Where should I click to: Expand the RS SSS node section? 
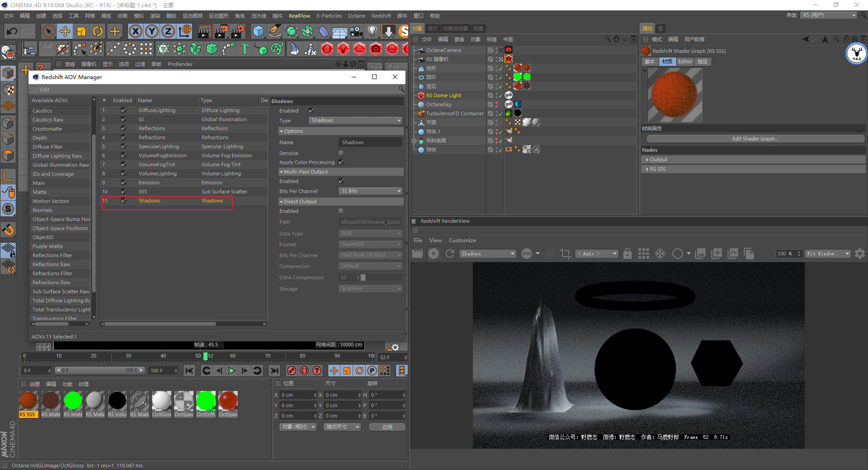click(x=753, y=169)
